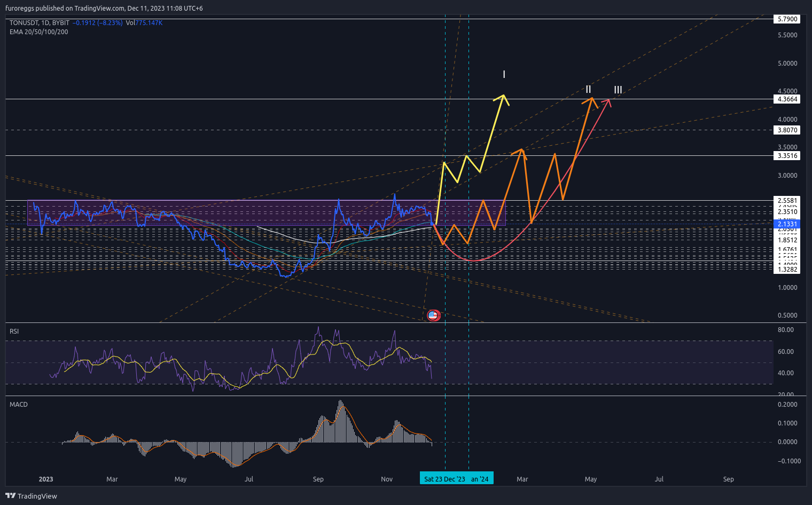Click the 5.0000 price scale tick

tap(787, 64)
